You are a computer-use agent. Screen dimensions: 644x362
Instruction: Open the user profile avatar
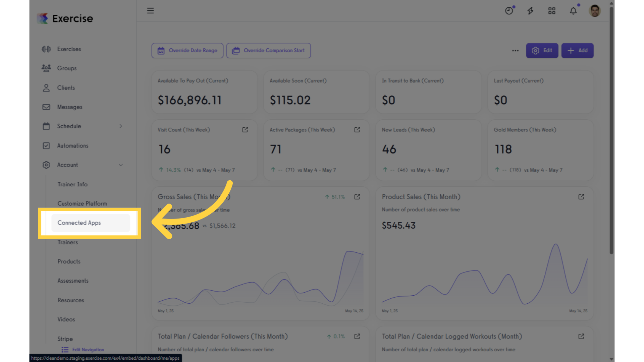point(595,11)
